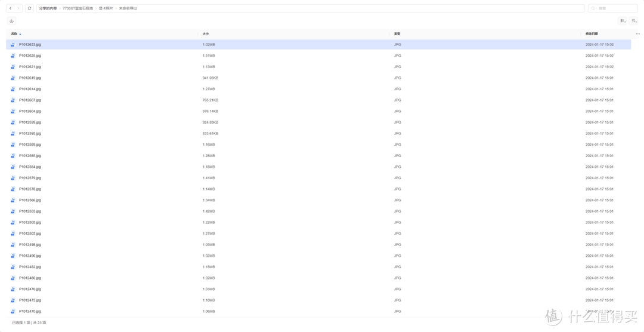
Task: Sort by the 类型 column header
Action: [x=397, y=33]
